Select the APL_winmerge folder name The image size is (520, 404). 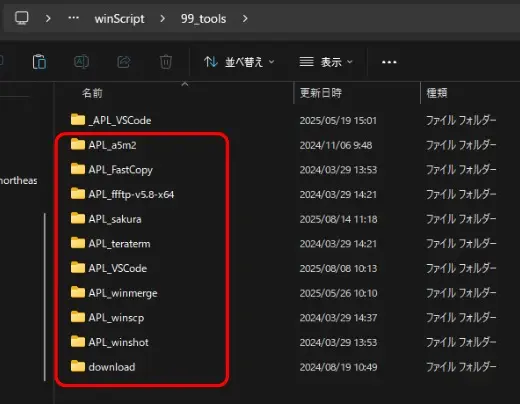pyautogui.click(x=123, y=293)
